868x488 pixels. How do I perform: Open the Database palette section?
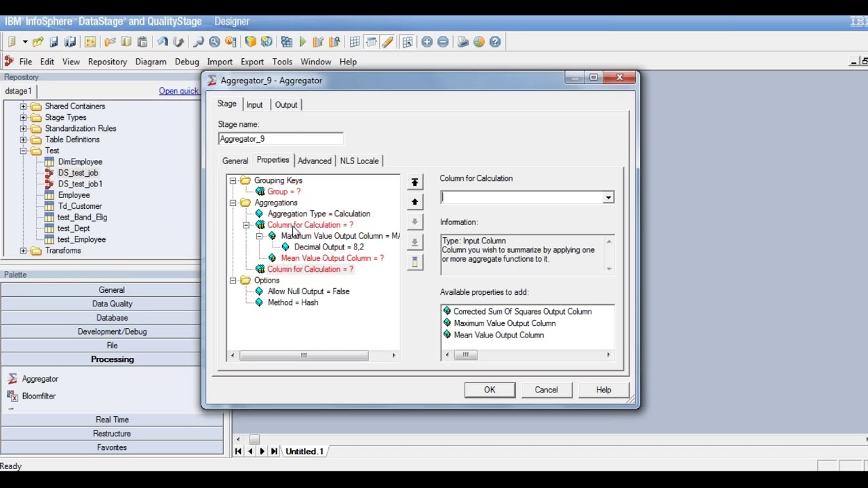point(112,318)
